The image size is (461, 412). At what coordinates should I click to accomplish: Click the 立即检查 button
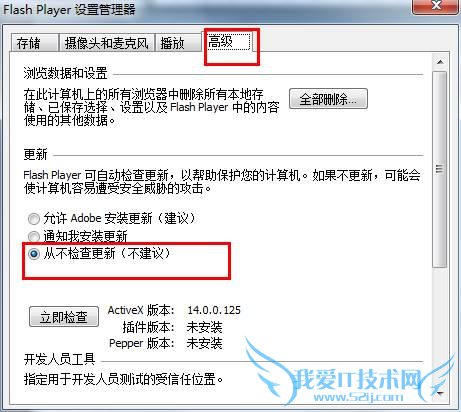(64, 317)
